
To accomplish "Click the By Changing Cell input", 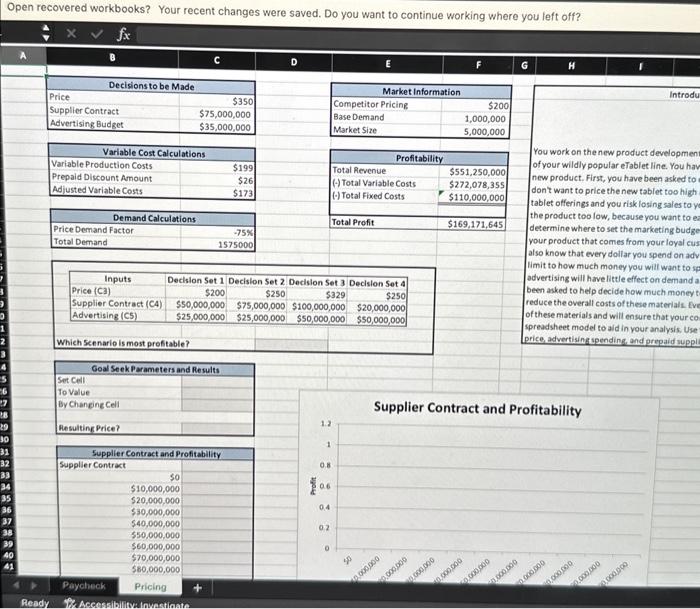I will point(217,405).
